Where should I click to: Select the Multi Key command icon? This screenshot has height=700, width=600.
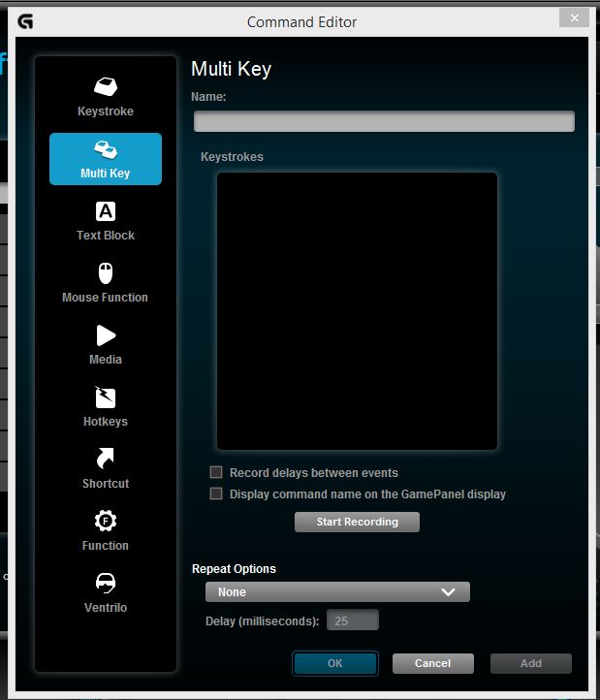(106, 150)
